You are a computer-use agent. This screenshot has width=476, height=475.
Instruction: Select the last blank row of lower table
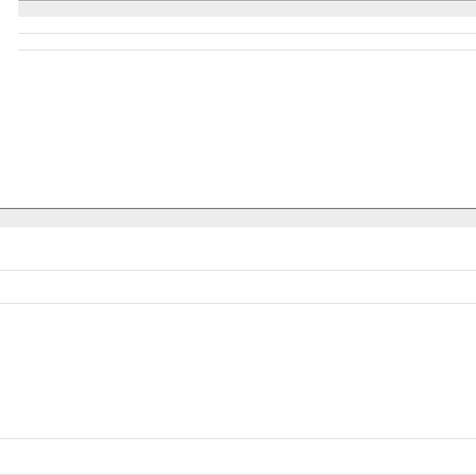238,457
